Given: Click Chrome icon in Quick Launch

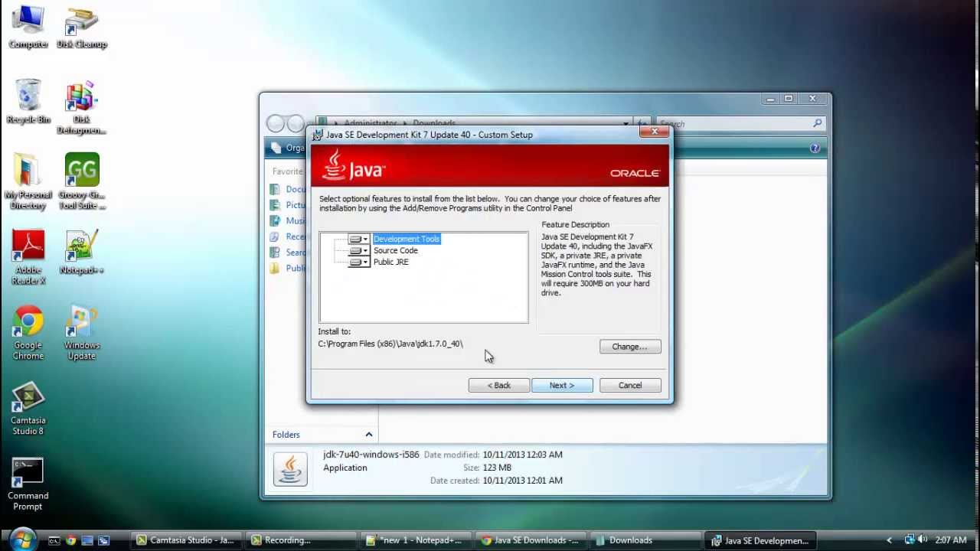Looking at the screenshot, I should point(70,540).
